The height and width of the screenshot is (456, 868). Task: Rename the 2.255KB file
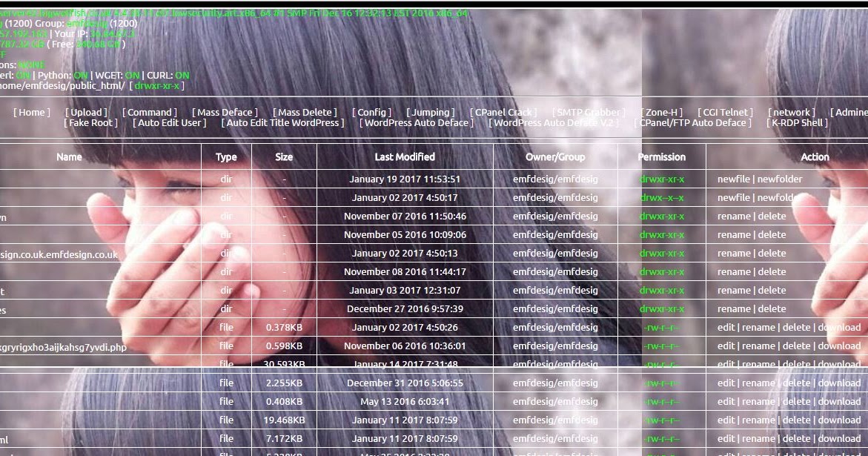[x=758, y=383]
